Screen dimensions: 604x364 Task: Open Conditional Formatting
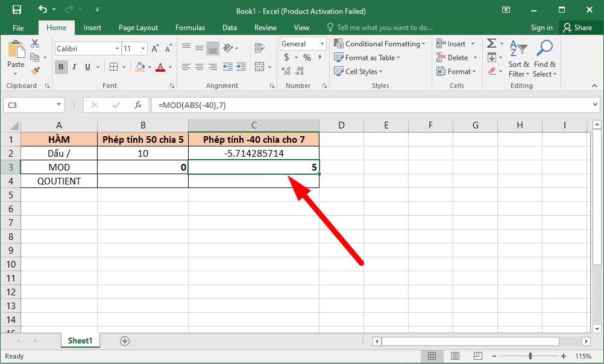[380, 43]
